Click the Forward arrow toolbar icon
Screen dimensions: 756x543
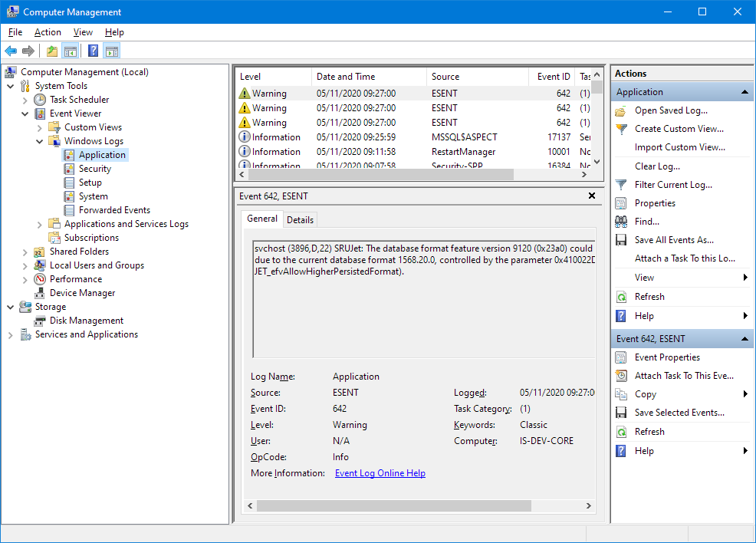pos(28,51)
